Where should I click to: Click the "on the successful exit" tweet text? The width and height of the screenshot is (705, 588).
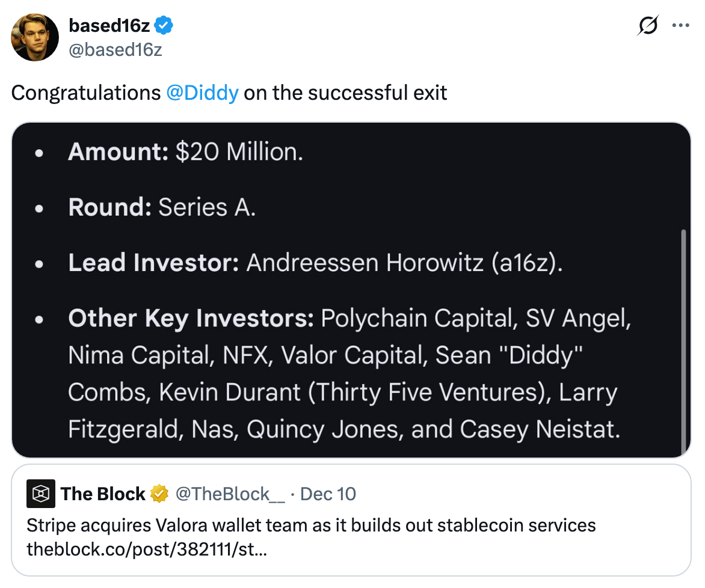[345, 93]
